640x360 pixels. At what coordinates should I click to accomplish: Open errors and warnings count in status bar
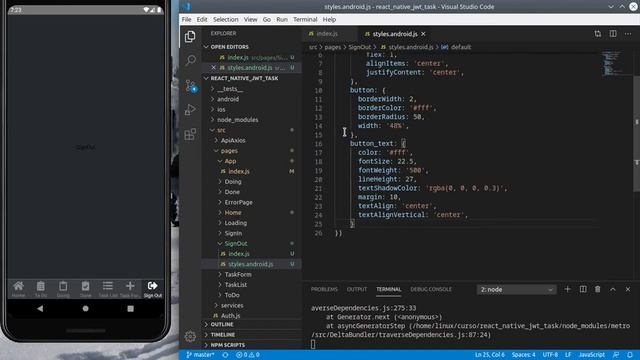(248, 355)
